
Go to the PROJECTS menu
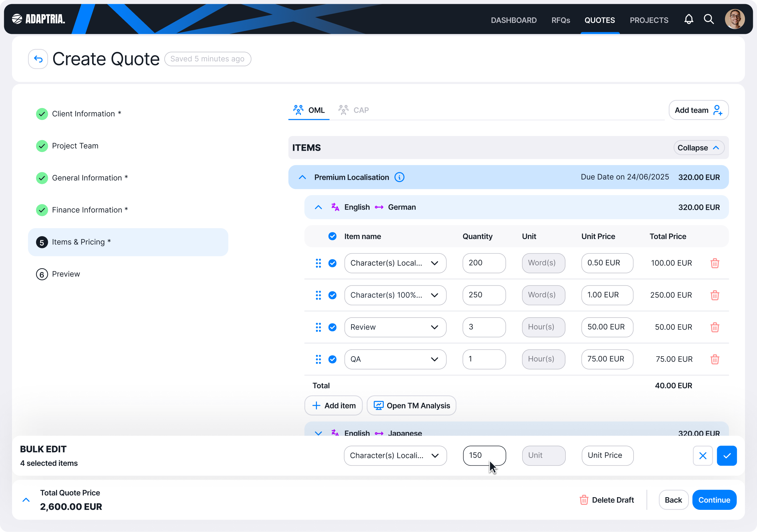coord(649,20)
